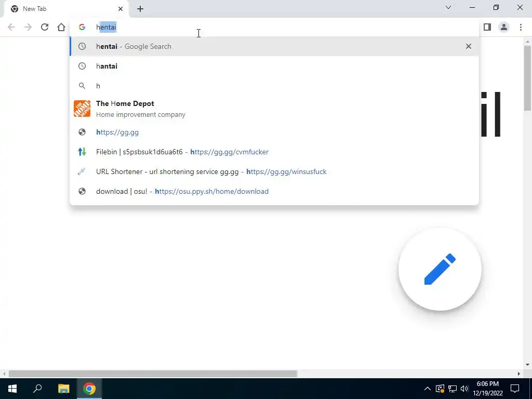Open the osu! download suggestion
The image size is (532, 399).
pos(274,191)
